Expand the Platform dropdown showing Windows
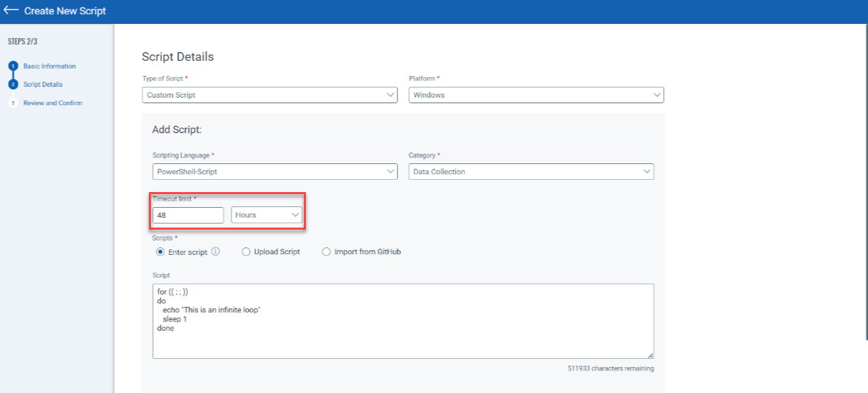 (x=536, y=95)
